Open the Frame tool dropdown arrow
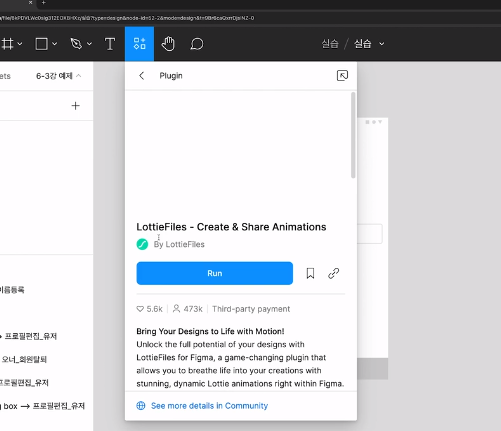This screenshot has height=431, width=501. (20, 44)
